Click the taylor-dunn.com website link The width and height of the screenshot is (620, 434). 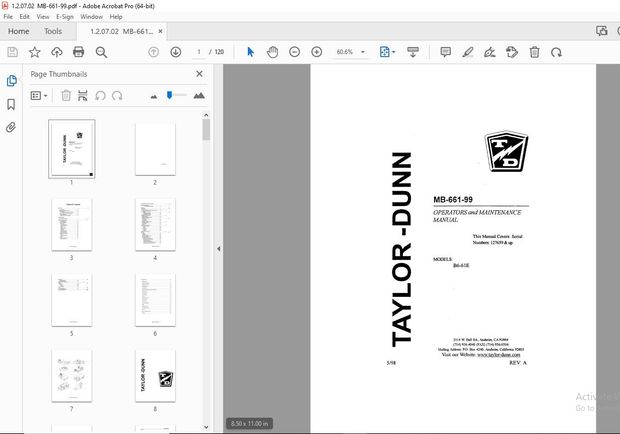499,355
